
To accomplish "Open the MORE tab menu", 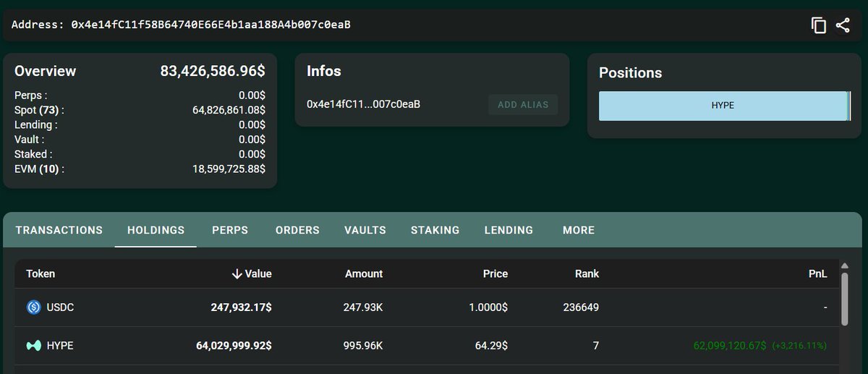I will 579,230.
